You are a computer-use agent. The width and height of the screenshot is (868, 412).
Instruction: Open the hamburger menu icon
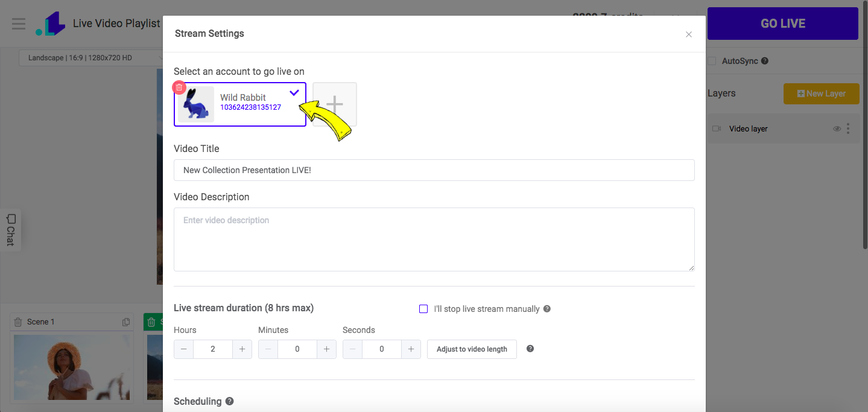(x=19, y=24)
